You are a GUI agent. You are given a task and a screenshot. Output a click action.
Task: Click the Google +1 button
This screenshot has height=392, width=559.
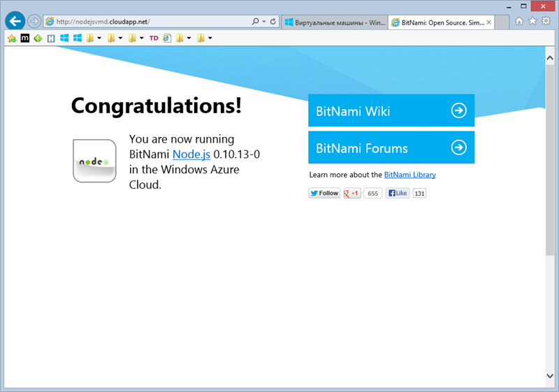[x=352, y=193]
